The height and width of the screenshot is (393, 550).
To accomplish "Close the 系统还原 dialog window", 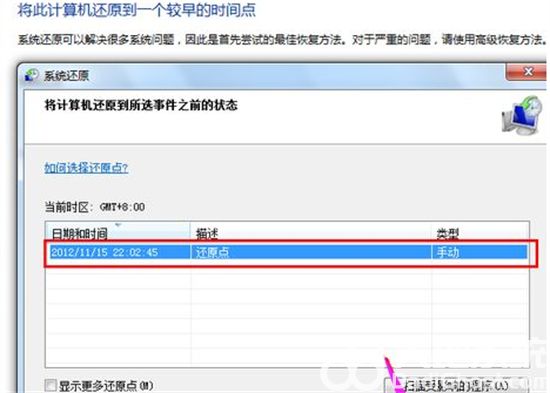I will click(x=526, y=72).
